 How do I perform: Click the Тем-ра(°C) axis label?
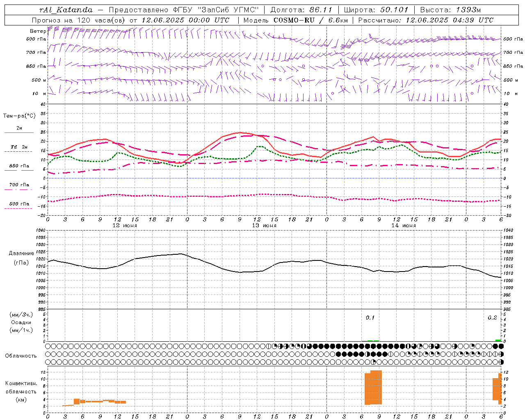19,116
